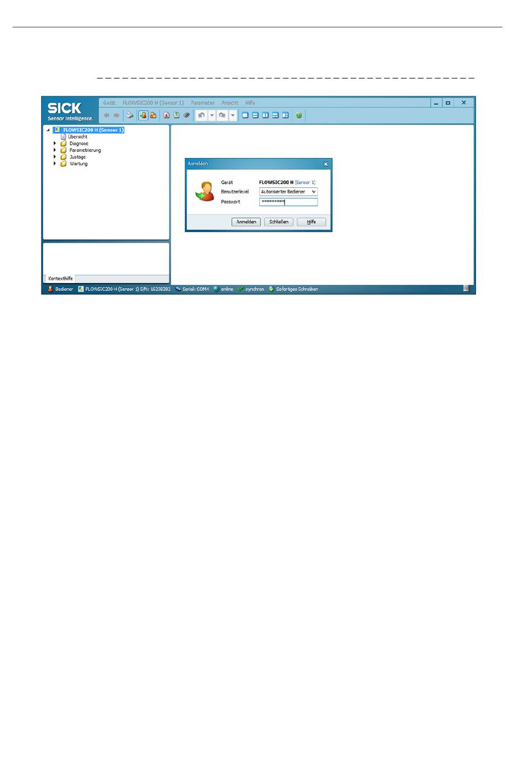Screen dimensions: 532x778
Task: Expand the Parametrierung folder
Action: pos(55,150)
